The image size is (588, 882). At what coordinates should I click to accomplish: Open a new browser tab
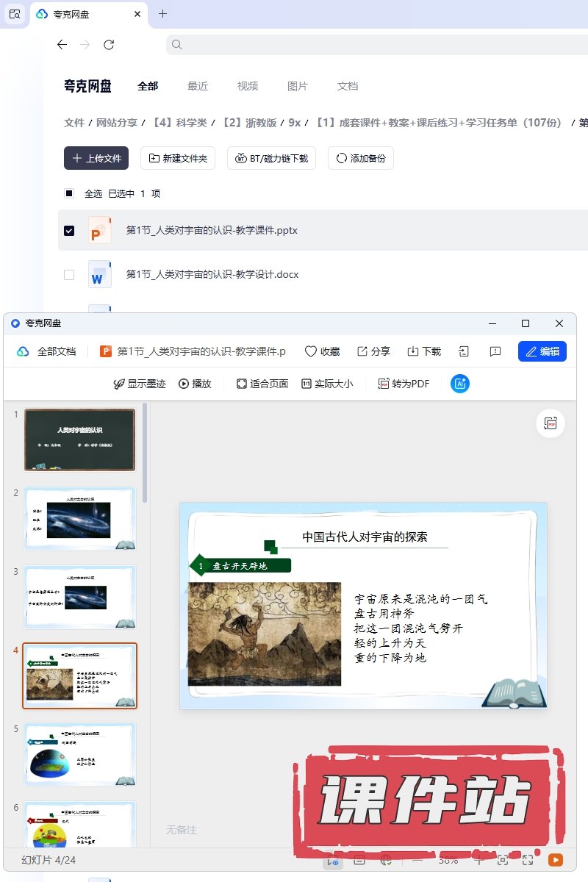coord(163,14)
